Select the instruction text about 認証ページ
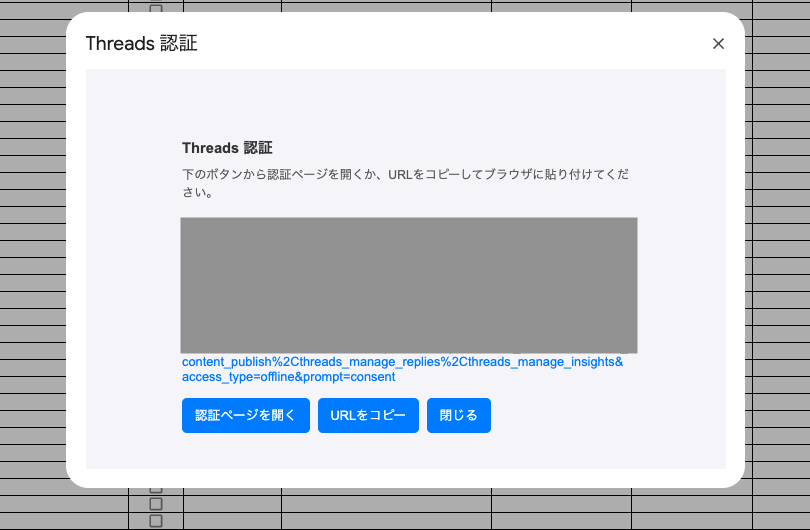Viewport: 810px width, 530px height. pos(406,183)
